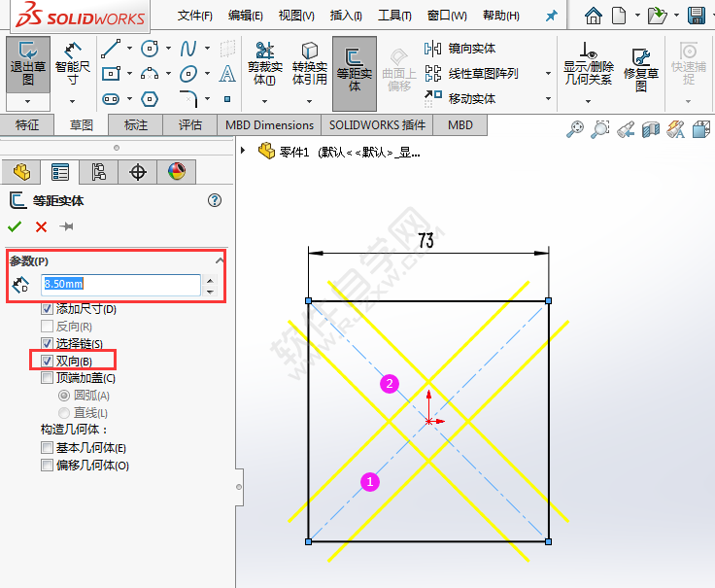The width and height of the screenshot is (715, 588).
Task: Toggle Add dimensions (添加尺寸) checkbox
Action: coord(47,309)
